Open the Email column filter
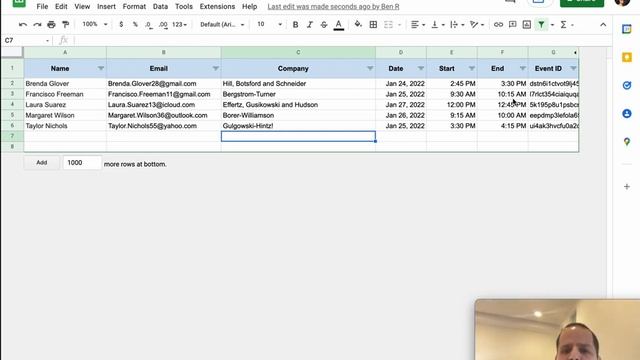This screenshot has width=640, height=360. (216, 69)
